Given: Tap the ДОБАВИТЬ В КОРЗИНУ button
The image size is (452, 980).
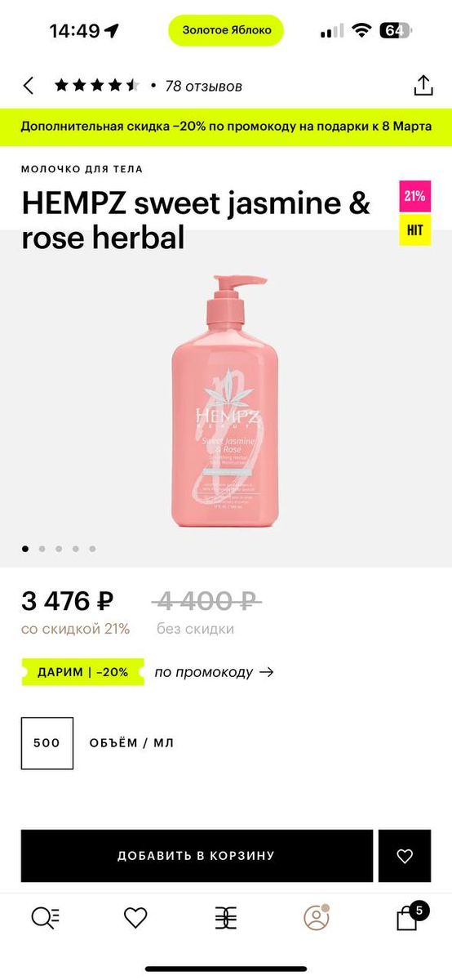Looking at the screenshot, I should click(197, 856).
